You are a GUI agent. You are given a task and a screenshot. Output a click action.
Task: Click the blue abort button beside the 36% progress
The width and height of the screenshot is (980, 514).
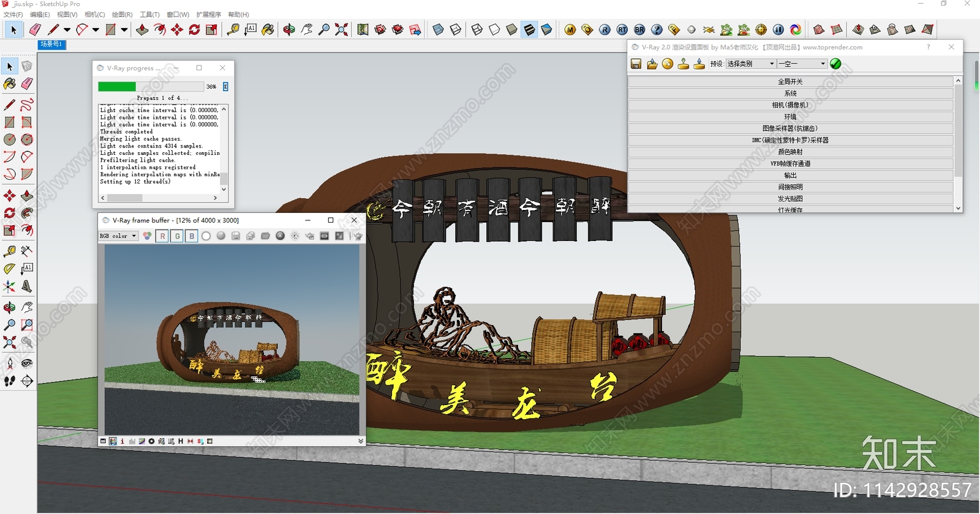pyautogui.click(x=225, y=86)
